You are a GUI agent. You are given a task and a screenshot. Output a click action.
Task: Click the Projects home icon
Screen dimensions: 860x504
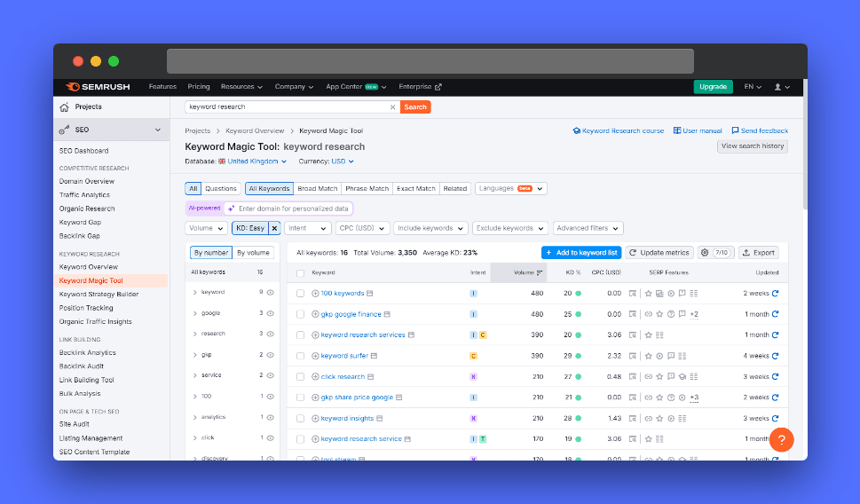coord(64,107)
